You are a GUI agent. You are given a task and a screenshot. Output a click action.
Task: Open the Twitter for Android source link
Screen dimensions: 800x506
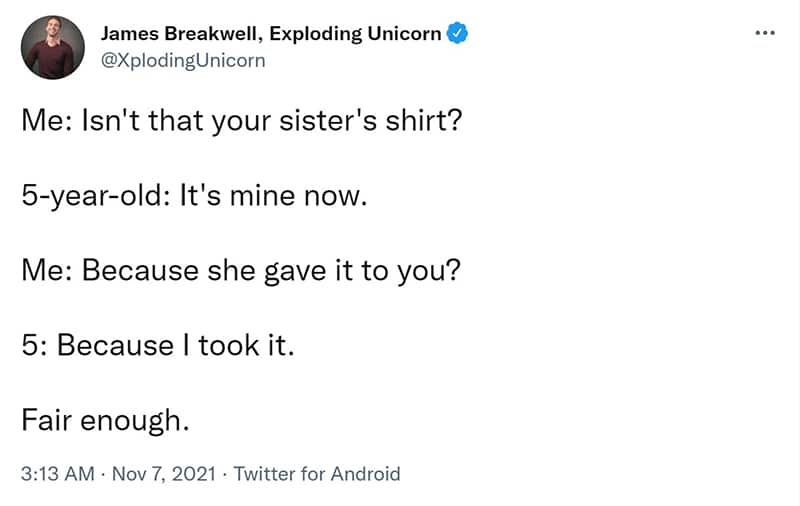pyautogui.click(x=317, y=474)
